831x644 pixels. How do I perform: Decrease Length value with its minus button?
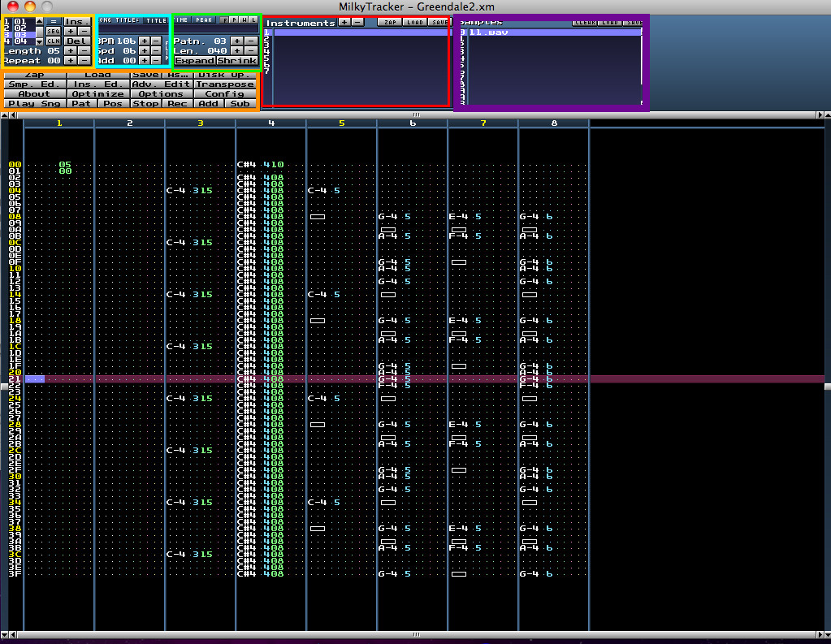tap(84, 51)
